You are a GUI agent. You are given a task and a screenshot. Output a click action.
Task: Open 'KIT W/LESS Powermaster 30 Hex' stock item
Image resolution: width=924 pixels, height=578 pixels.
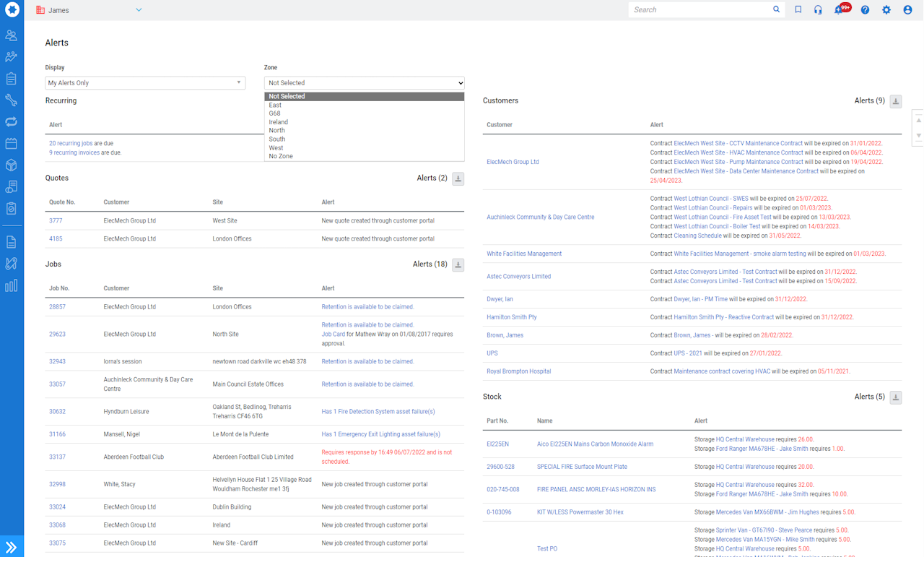(580, 512)
